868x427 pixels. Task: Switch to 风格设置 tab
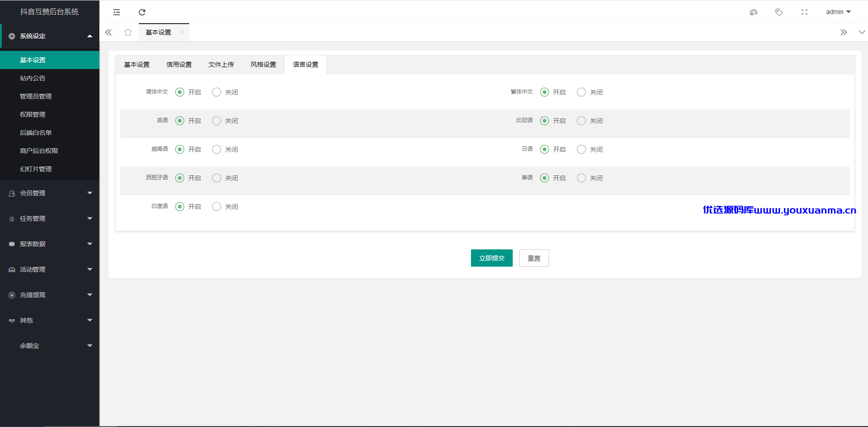tap(263, 65)
